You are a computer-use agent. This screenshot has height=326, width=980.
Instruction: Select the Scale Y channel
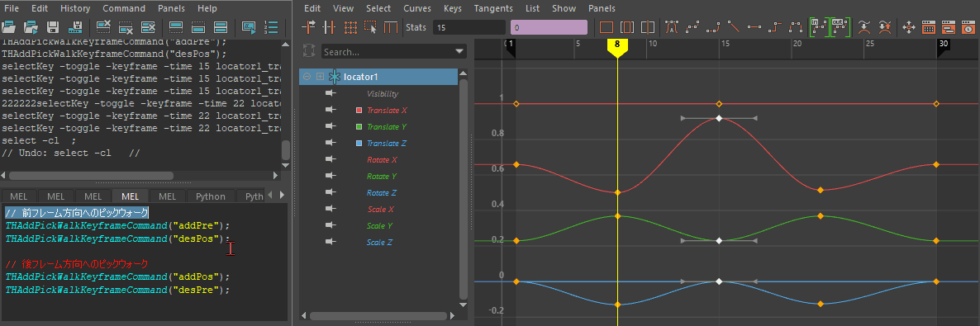tap(380, 226)
